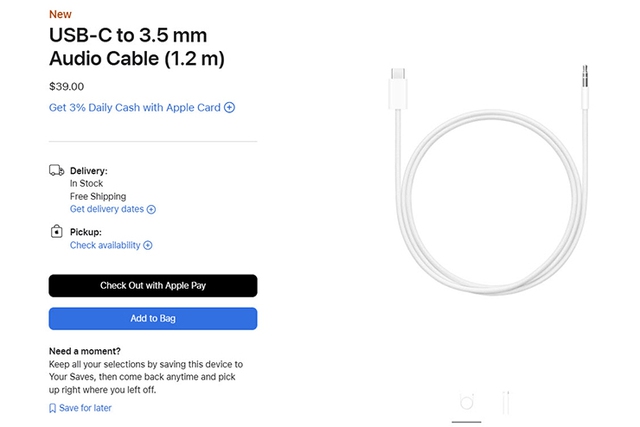Expand the Get delivery dates plus icon
Image resolution: width=640 pixels, height=427 pixels.
pos(151,209)
